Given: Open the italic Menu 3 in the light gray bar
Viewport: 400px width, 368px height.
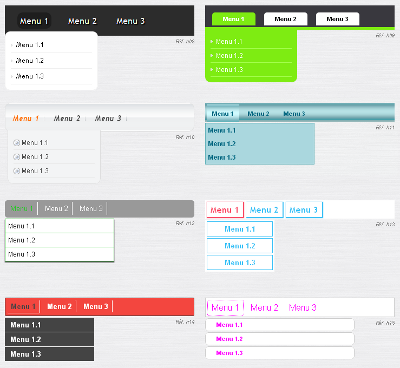Looking at the screenshot, I should 108,118.
